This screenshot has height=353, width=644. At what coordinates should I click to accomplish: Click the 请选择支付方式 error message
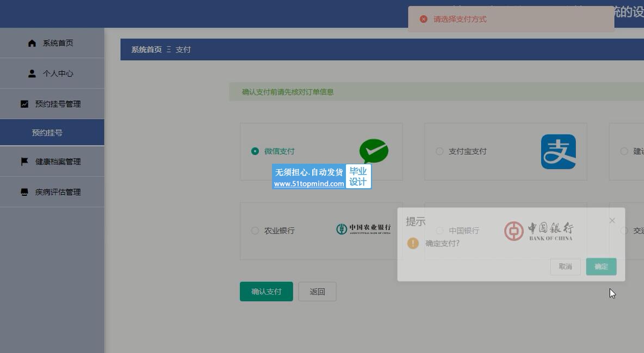coord(460,20)
